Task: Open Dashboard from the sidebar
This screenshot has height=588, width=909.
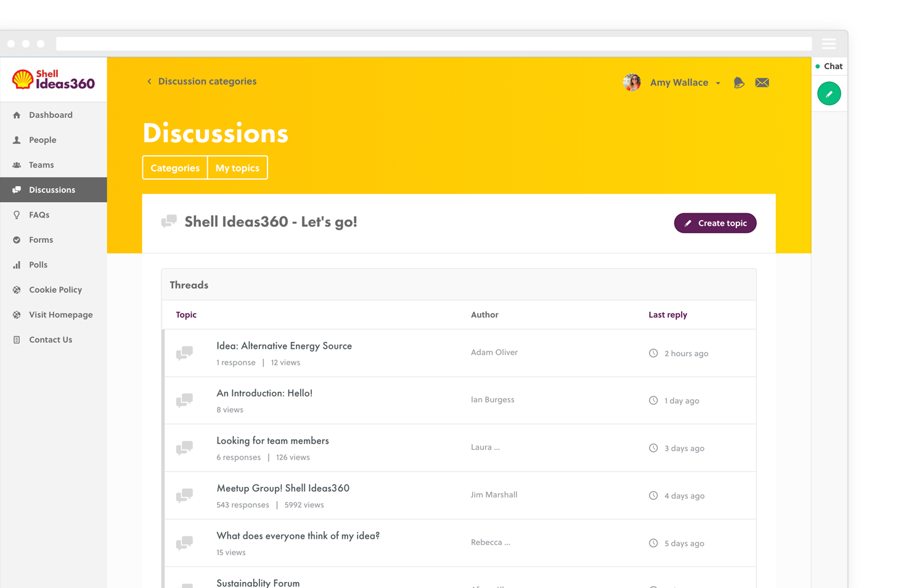Action: point(51,115)
